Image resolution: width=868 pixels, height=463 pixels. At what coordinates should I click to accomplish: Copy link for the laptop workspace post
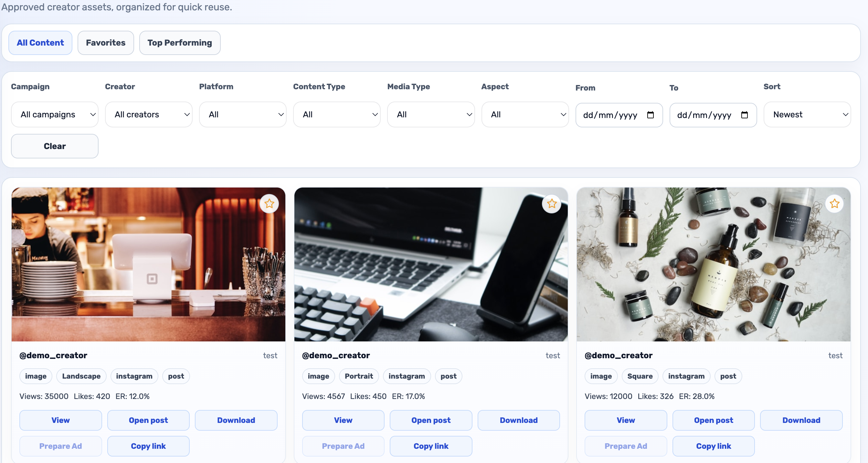point(431,446)
